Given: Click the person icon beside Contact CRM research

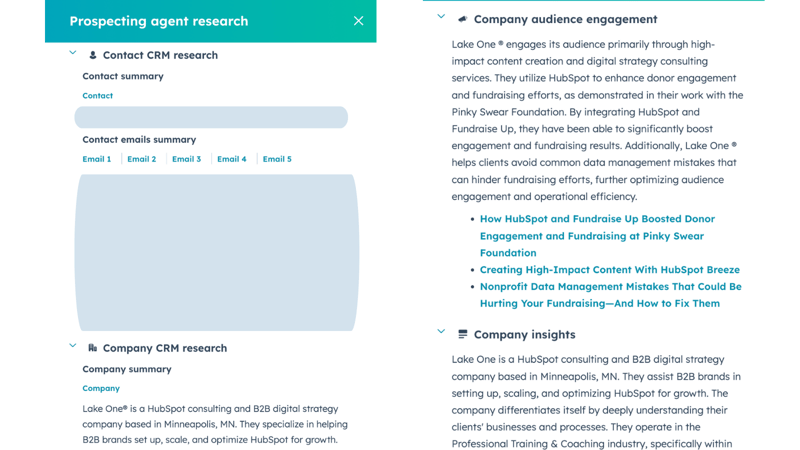Looking at the screenshot, I should click(x=93, y=55).
